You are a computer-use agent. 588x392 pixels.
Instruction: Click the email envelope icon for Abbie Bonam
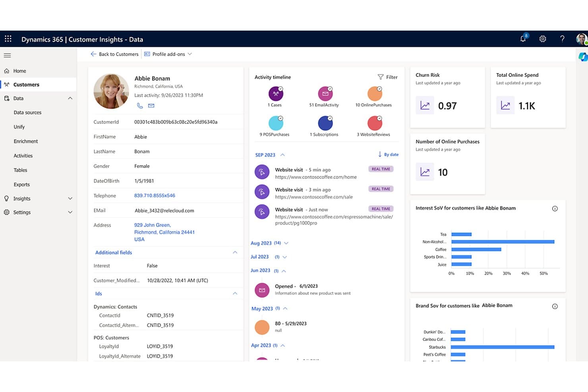(151, 106)
